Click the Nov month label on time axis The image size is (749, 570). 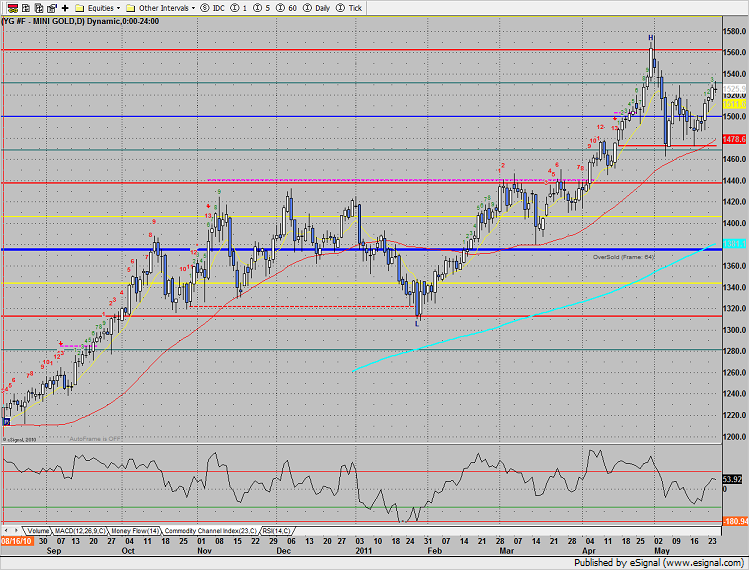pyautogui.click(x=204, y=551)
